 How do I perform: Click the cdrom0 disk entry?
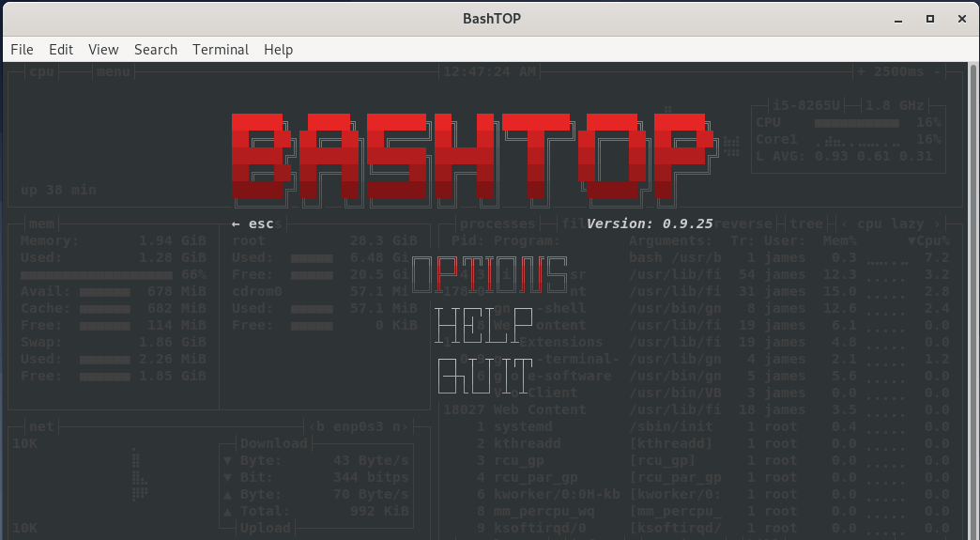click(325, 291)
